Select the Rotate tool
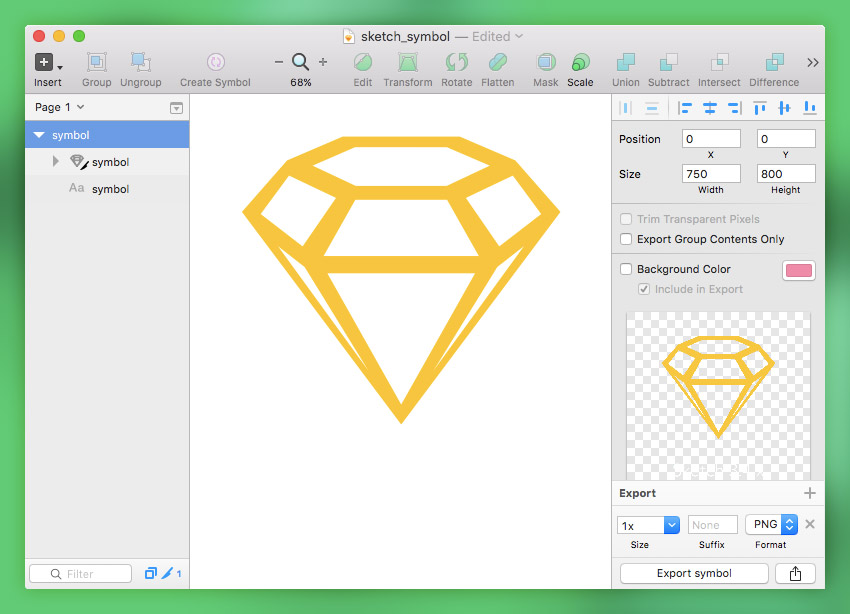 point(456,63)
